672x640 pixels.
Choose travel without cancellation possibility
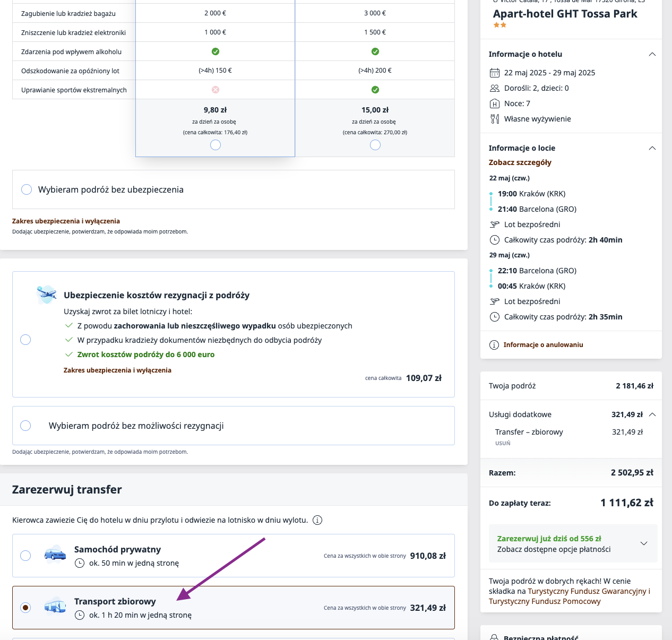click(25, 426)
